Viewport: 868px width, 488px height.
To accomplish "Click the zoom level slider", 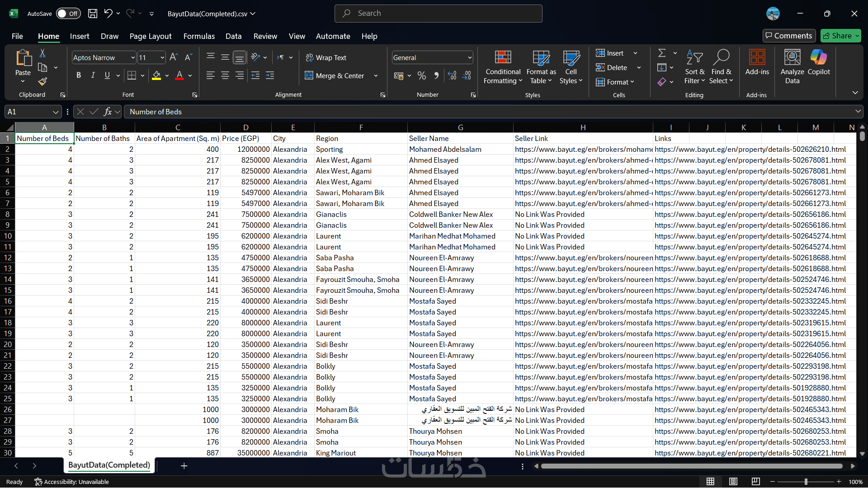I will click(x=806, y=482).
